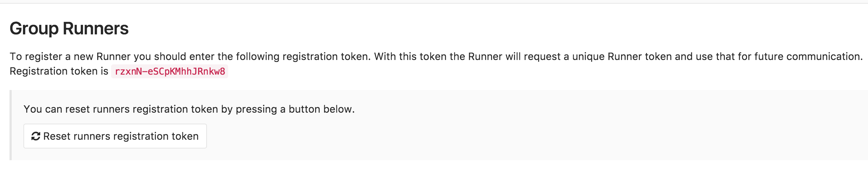Click the pink highlighted token background box
The height and width of the screenshot is (169, 868).
tap(170, 71)
